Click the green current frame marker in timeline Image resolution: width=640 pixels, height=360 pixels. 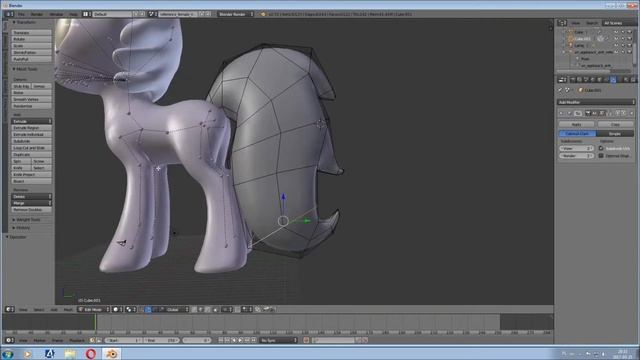coord(95,322)
